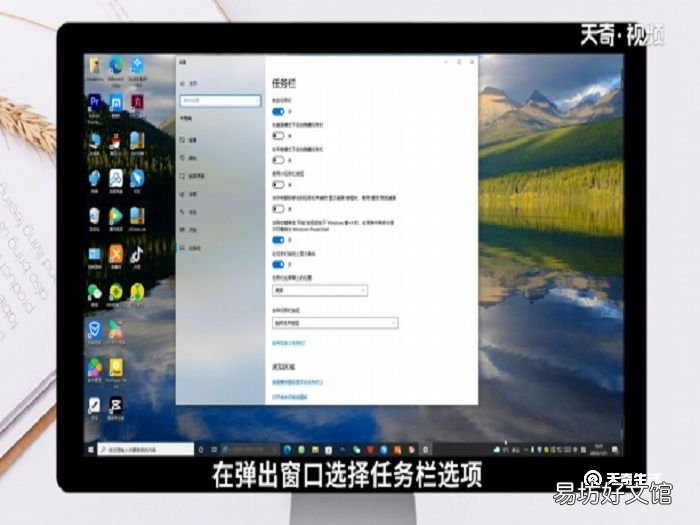This screenshot has width=700, height=525.
Task: Click the Windows taskbar search box
Action: click(x=146, y=450)
